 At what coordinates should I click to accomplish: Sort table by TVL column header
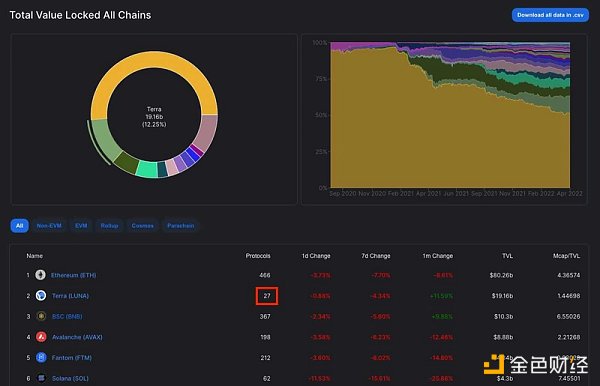click(507, 256)
